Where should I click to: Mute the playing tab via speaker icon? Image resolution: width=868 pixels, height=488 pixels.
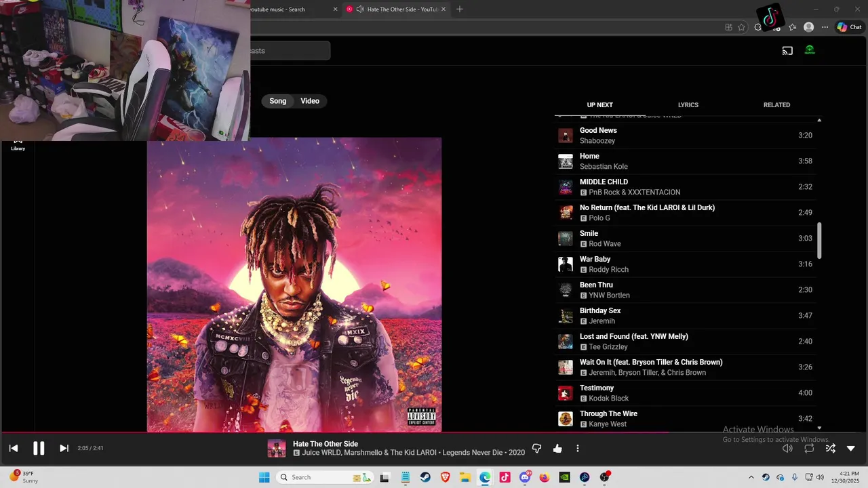coord(360,9)
